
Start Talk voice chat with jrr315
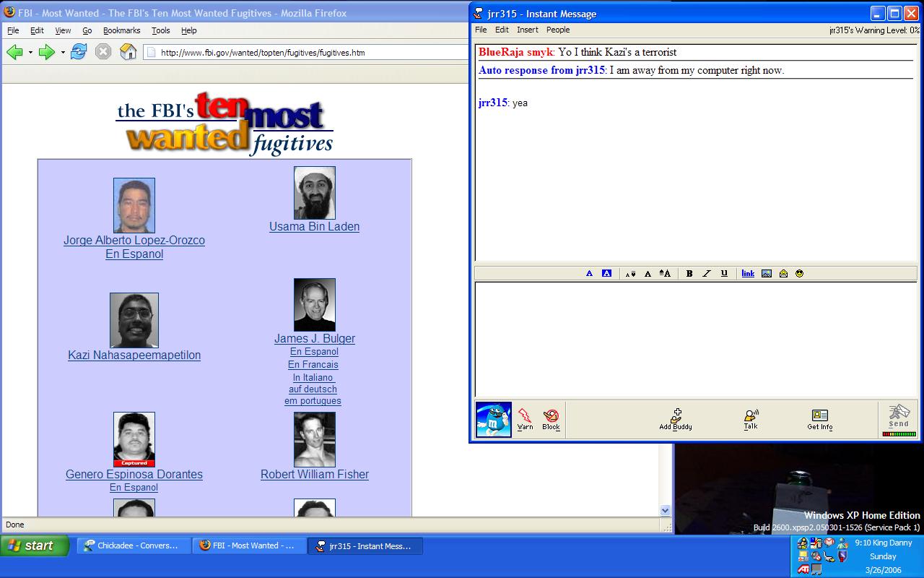click(751, 419)
